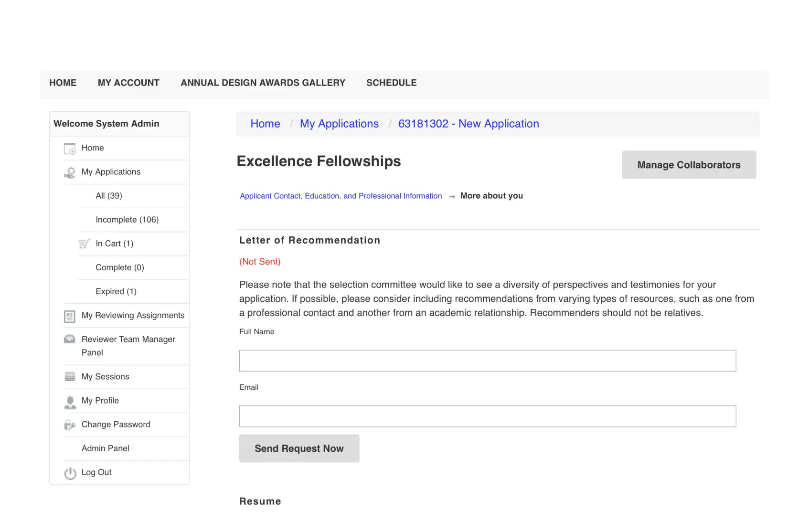Click the Log Out power icon
The height and width of the screenshot is (532, 809).
70,473
